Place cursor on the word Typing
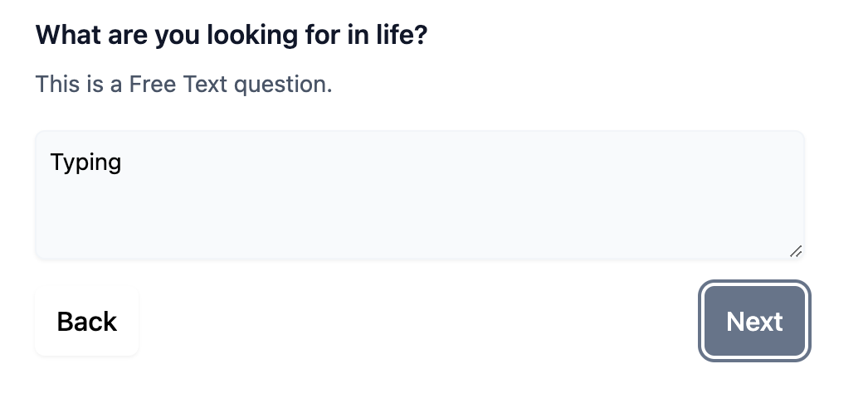The width and height of the screenshot is (868, 393). [x=85, y=163]
